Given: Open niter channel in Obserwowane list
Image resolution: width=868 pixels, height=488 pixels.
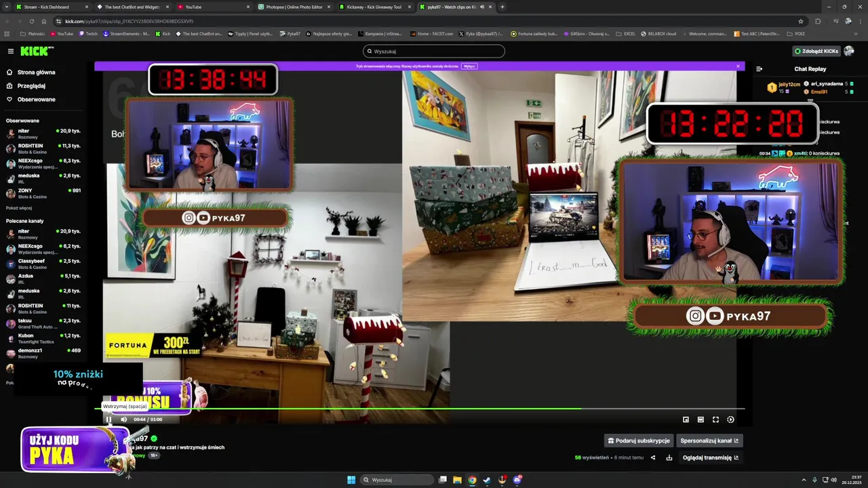Looking at the screenshot, I should [x=43, y=134].
